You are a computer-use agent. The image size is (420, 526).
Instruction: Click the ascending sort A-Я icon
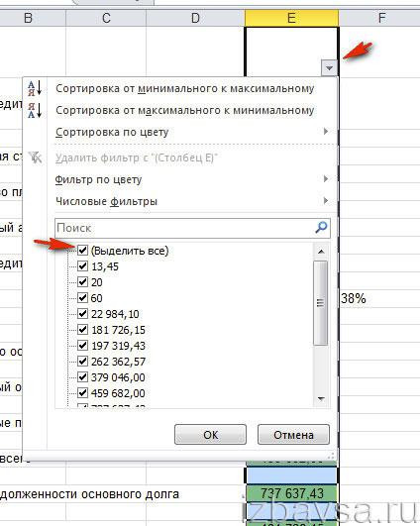pos(36,88)
